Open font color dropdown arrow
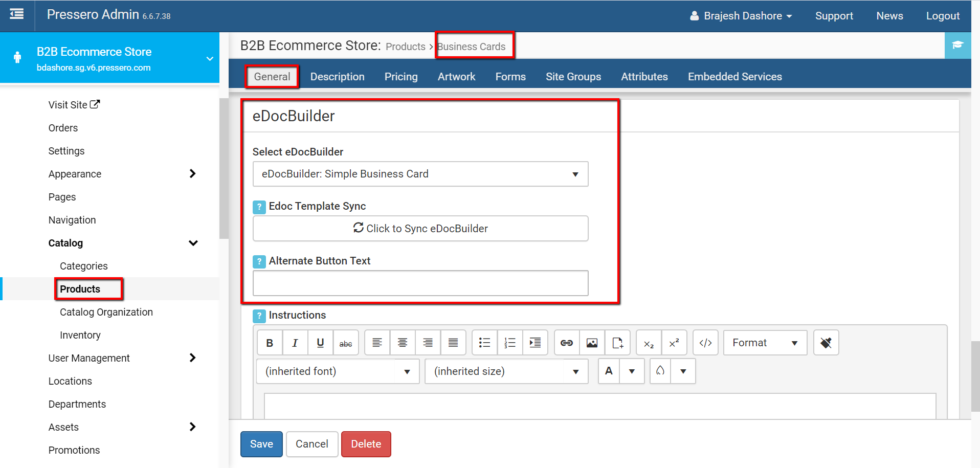The image size is (980, 468). 632,371
